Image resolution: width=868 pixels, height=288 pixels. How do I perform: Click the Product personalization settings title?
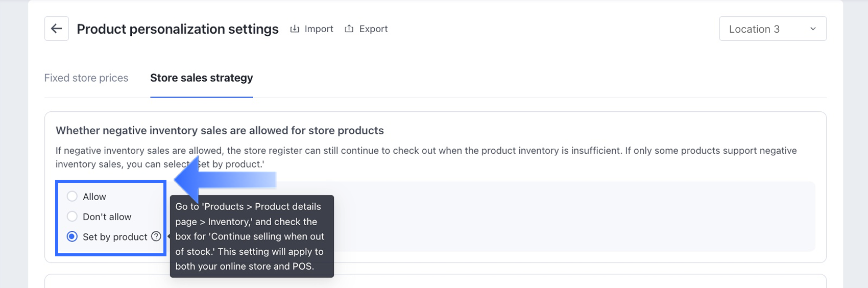[x=178, y=29]
